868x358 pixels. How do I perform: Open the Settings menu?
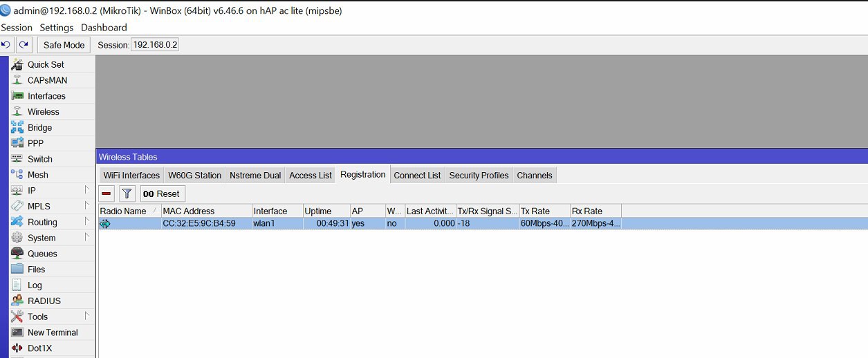click(x=57, y=28)
